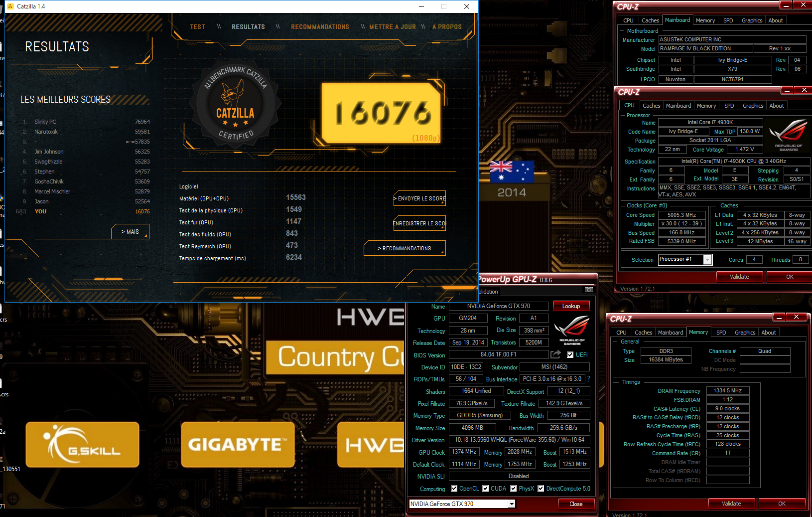Open About tab in the Mainboard CPU-Z window
Screen dimensions: 812x517
(x=776, y=20)
